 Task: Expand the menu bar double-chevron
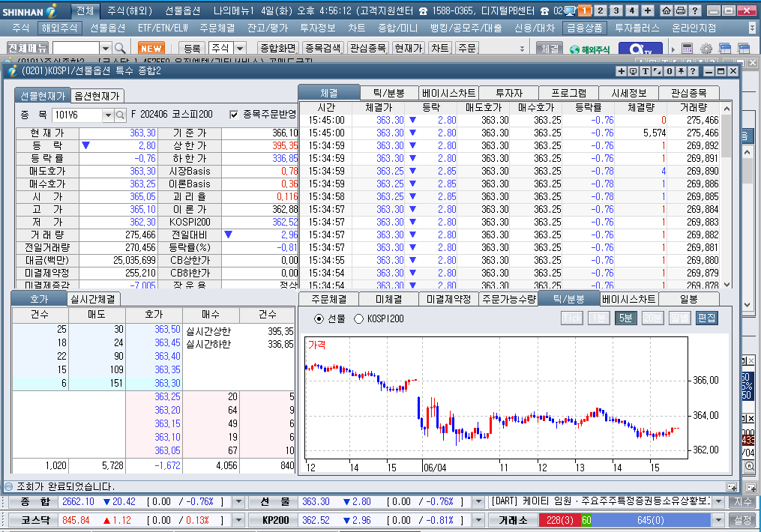[752, 28]
